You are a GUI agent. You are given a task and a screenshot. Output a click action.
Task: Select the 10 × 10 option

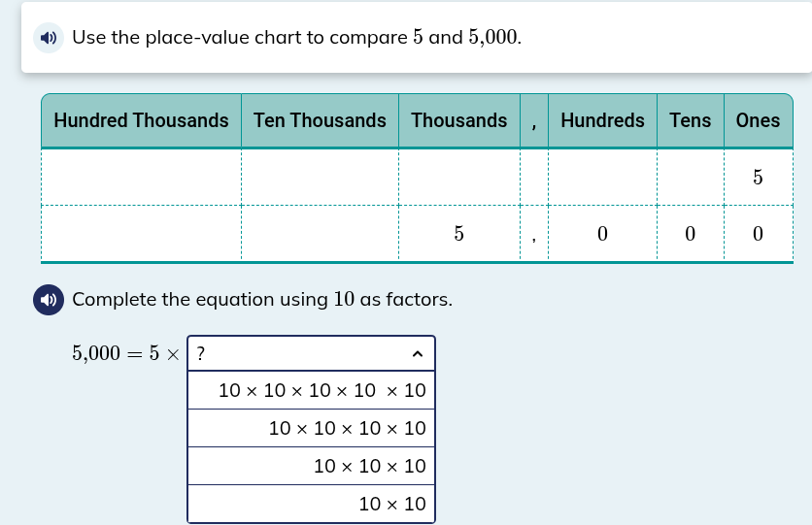[x=391, y=504]
